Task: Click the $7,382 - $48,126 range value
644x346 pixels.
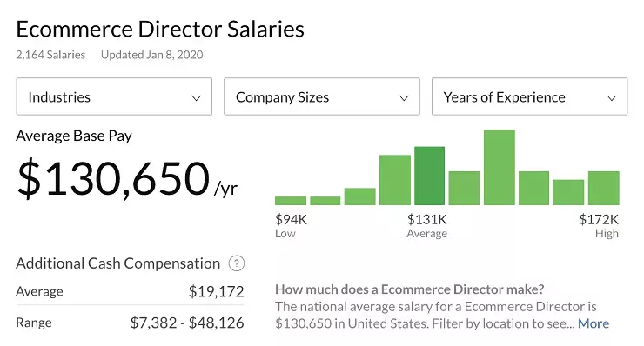Action: [x=187, y=323]
